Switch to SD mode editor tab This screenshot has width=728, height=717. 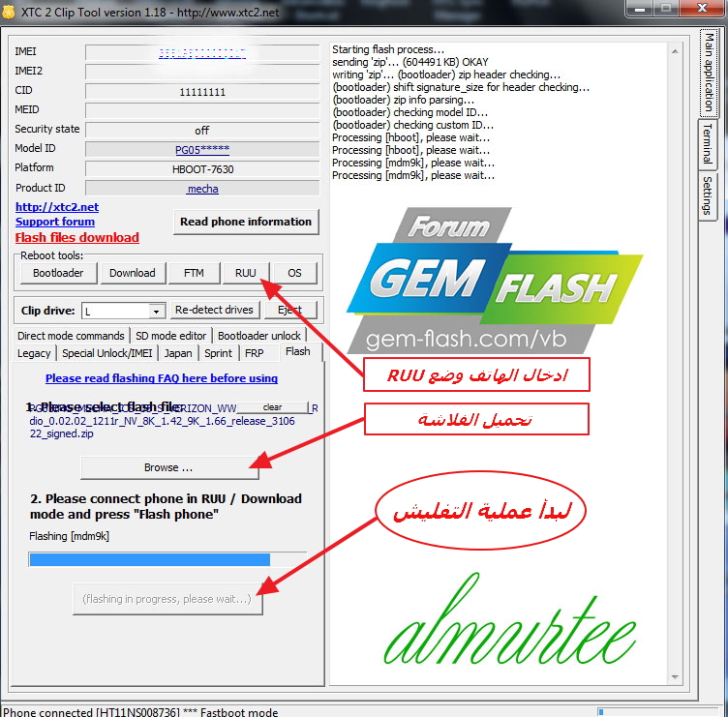coord(170,336)
